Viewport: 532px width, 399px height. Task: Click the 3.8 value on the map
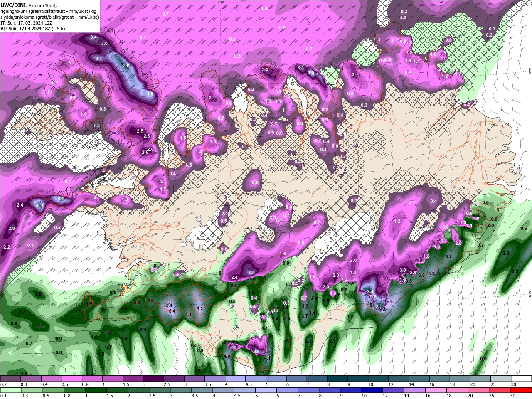tap(421, 275)
